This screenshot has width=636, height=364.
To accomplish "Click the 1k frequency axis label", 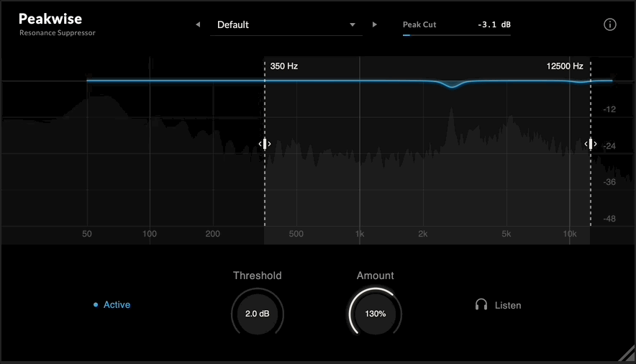I will pyautogui.click(x=360, y=234).
